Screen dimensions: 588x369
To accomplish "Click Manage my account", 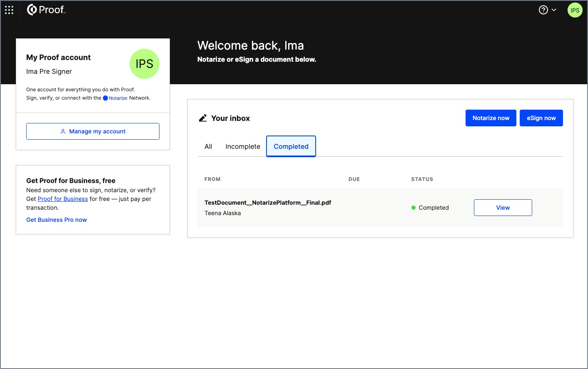I will (92, 131).
